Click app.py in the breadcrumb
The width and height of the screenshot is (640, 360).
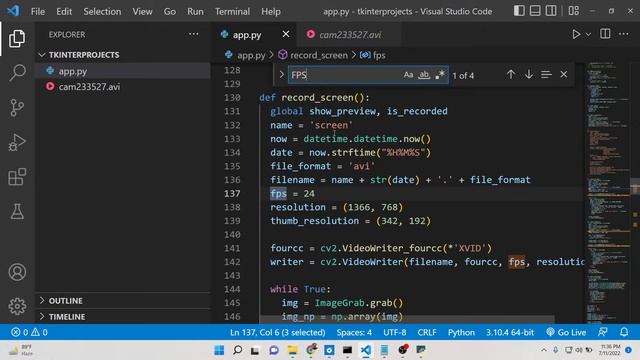coord(251,55)
